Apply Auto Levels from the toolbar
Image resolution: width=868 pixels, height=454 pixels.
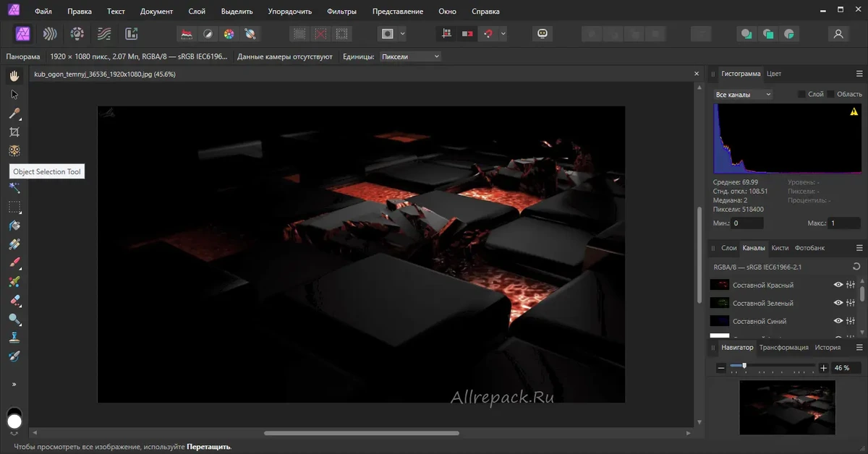click(x=187, y=33)
